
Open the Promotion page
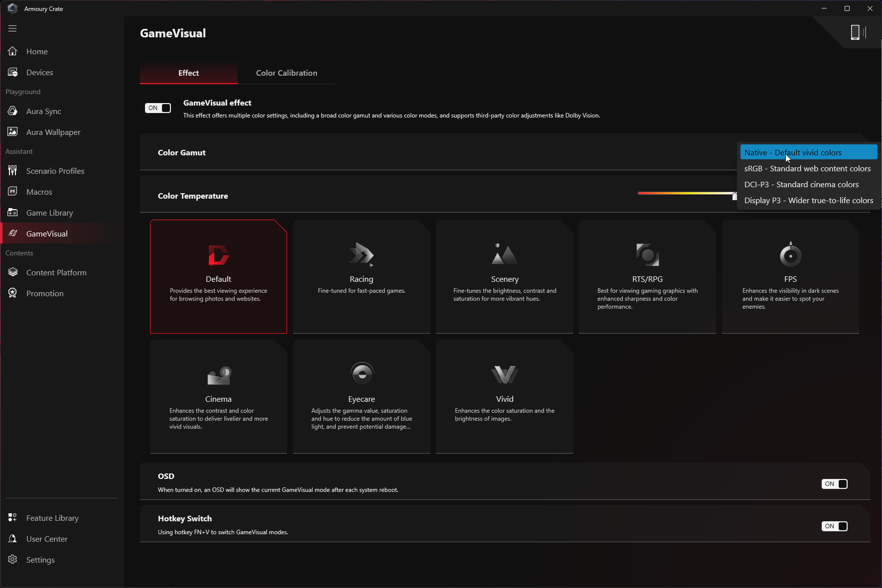(x=62, y=293)
